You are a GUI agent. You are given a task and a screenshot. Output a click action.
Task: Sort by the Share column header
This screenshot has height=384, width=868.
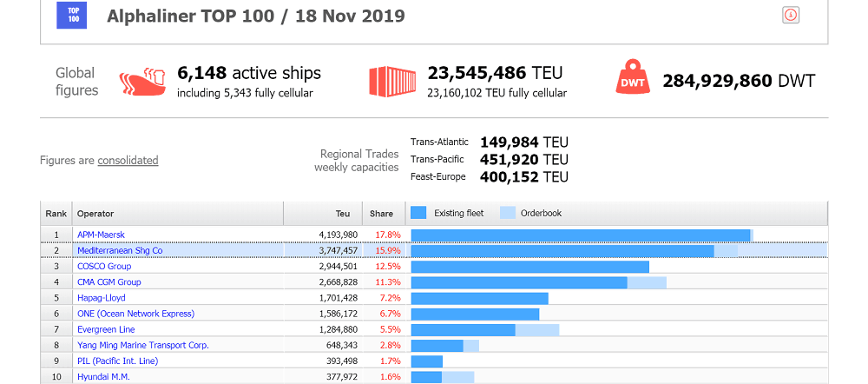click(x=382, y=214)
